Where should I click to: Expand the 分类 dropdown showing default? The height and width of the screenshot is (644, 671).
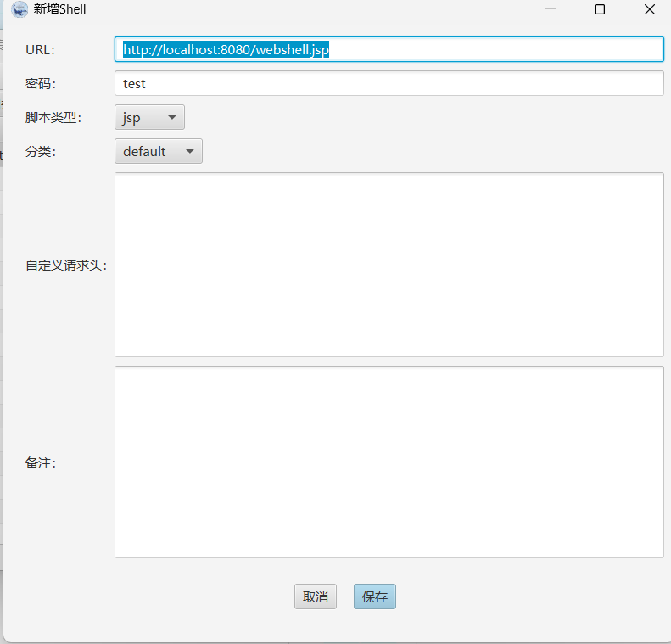pyautogui.click(x=158, y=151)
